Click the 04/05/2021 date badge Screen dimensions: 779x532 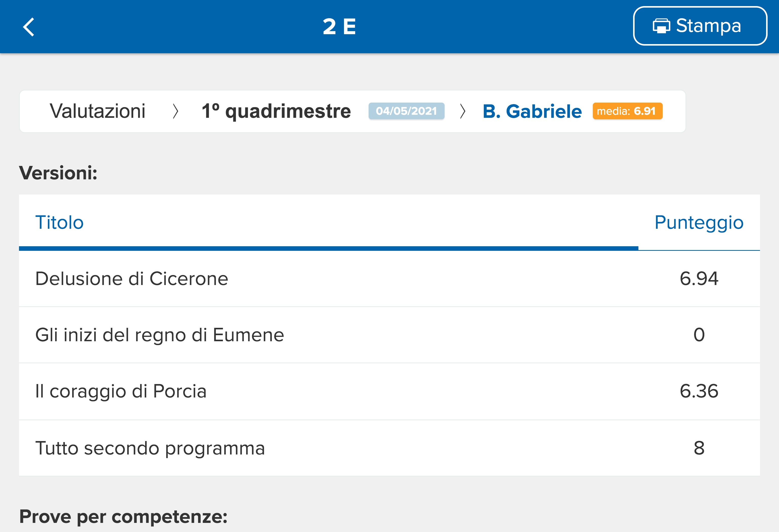coord(406,111)
